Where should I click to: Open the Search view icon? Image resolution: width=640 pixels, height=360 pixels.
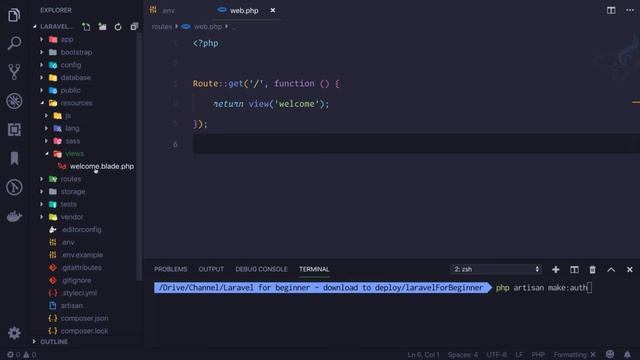click(x=14, y=43)
